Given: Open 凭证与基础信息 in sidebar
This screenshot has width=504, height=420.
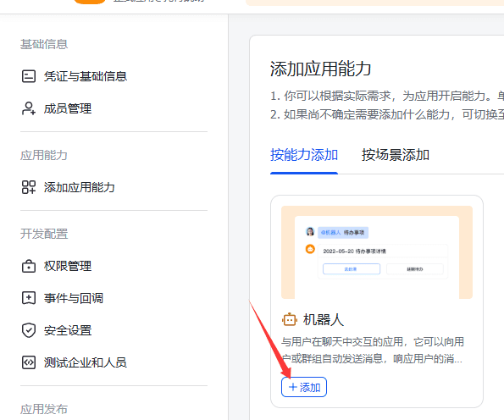Looking at the screenshot, I should [86, 76].
